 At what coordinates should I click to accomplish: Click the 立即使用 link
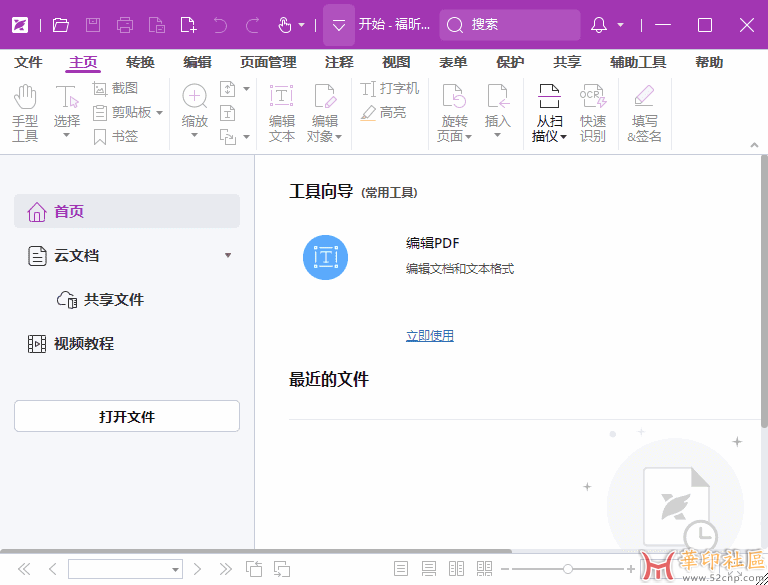(430, 336)
